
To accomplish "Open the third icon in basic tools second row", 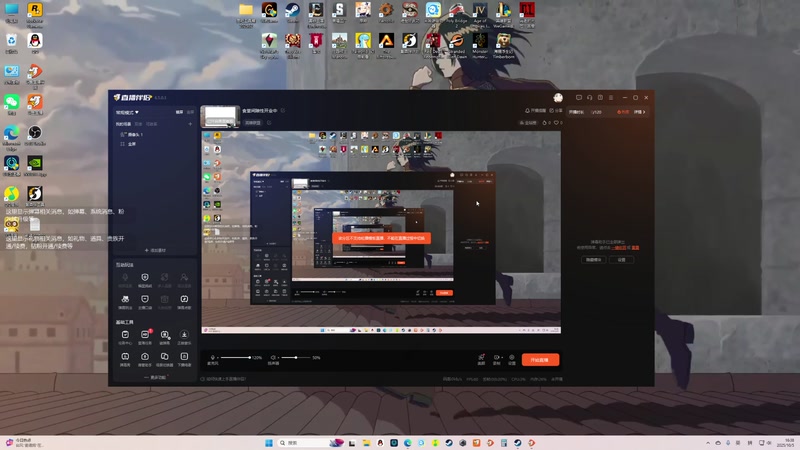I will [164, 359].
